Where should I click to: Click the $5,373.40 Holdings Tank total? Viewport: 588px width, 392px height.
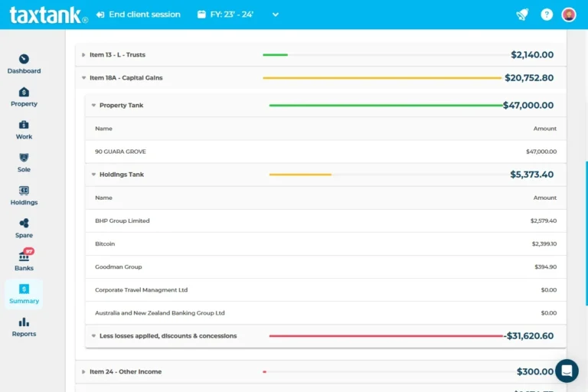pos(532,175)
